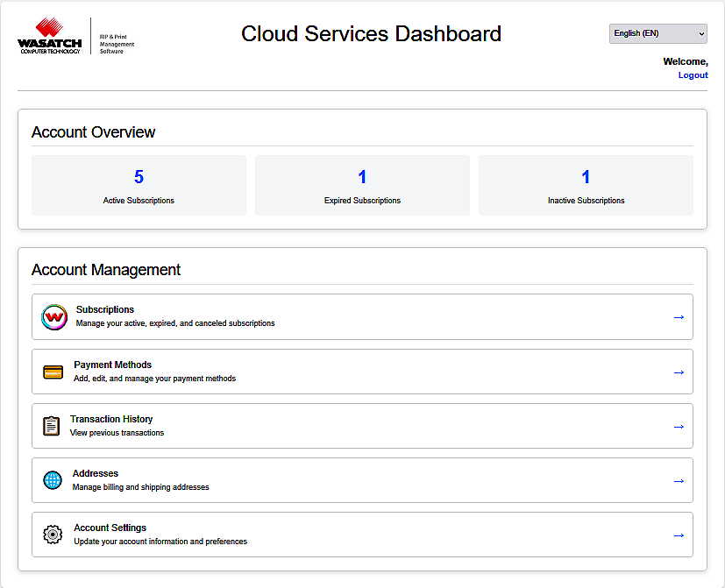Image resolution: width=725 pixels, height=588 pixels.
Task: Click the Logout link
Action: (x=693, y=75)
